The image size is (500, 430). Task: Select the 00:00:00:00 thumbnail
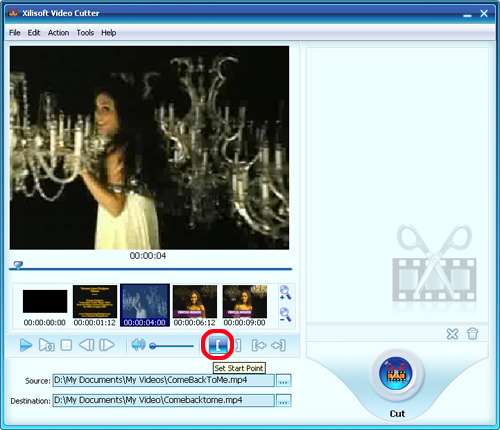(x=45, y=305)
